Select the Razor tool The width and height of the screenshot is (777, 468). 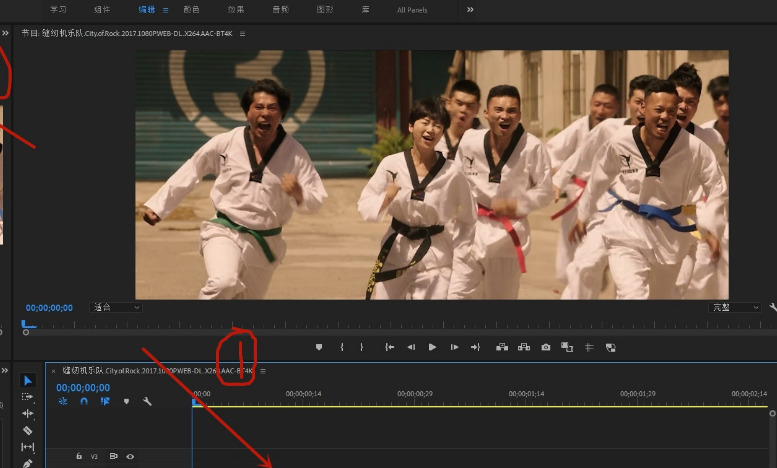(28, 430)
